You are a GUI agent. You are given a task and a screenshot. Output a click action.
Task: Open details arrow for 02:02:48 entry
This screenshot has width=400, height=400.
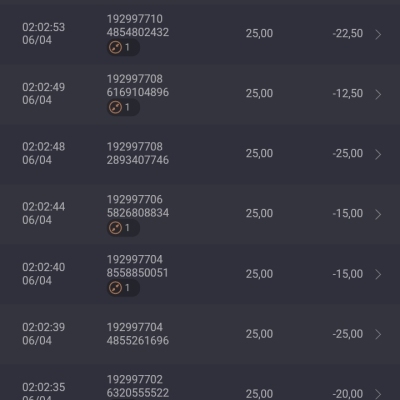click(378, 154)
